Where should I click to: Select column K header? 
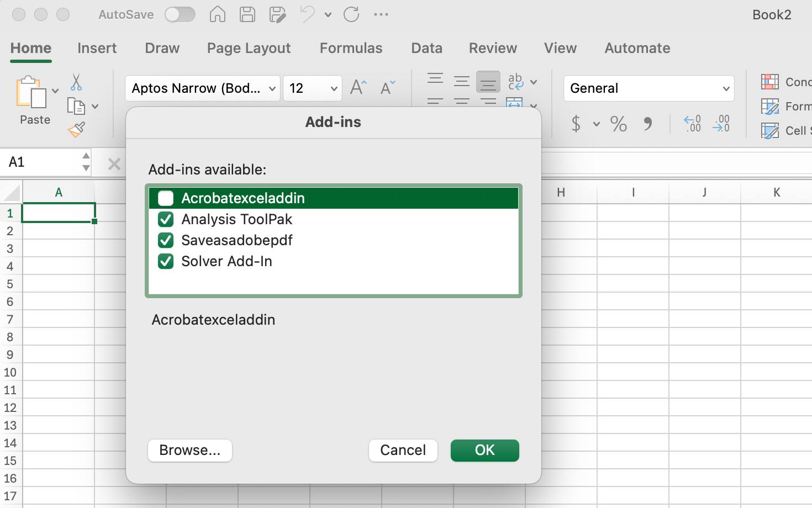(777, 192)
